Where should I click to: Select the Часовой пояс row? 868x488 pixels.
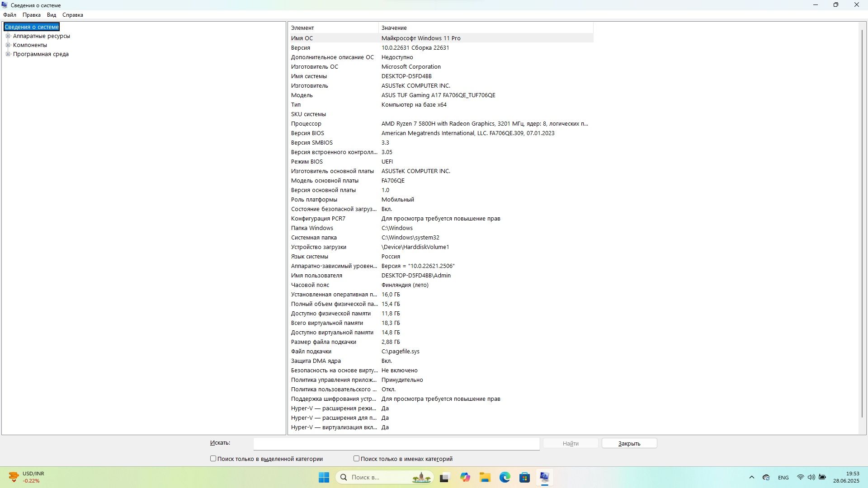[441, 285]
